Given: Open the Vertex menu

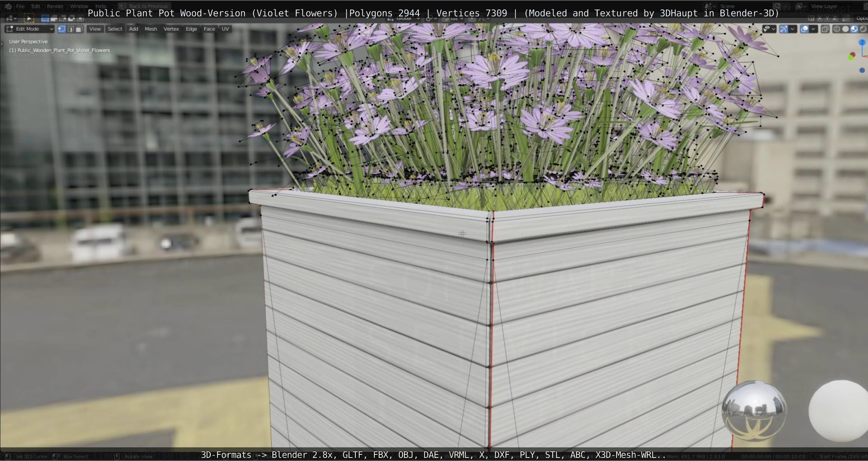Looking at the screenshot, I should click(171, 29).
